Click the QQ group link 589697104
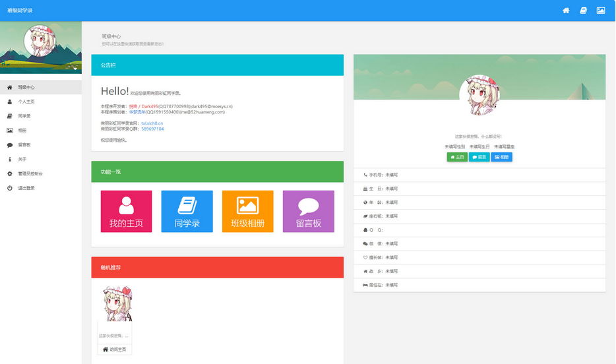Viewport: 616px width, 364px height. (152, 129)
